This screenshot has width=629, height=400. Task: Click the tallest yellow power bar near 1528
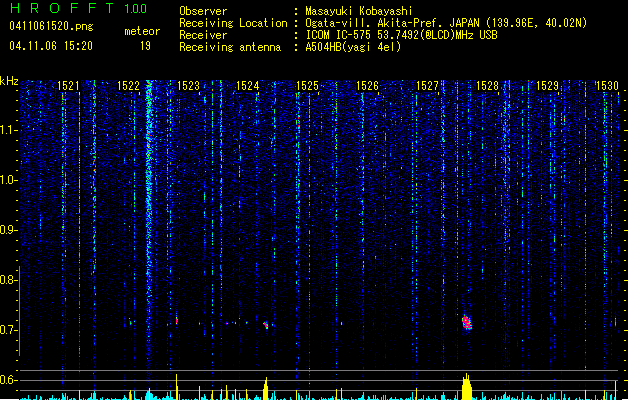coord(466,386)
